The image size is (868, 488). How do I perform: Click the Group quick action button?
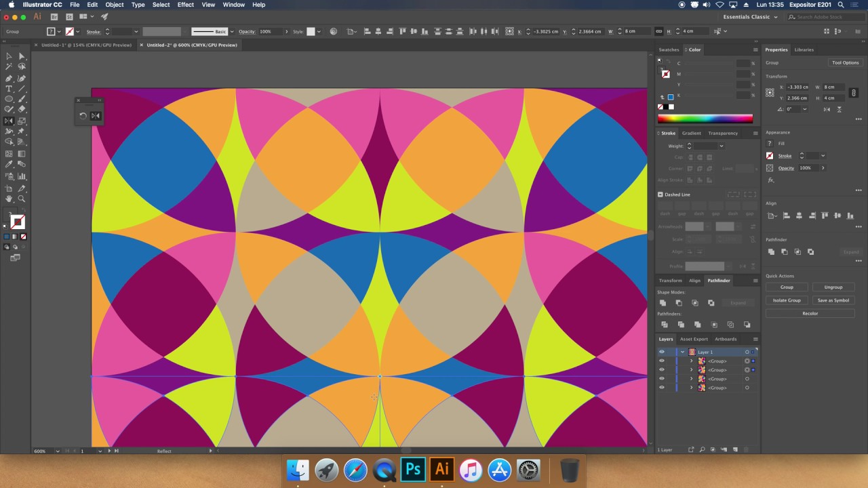tap(787, 287)
